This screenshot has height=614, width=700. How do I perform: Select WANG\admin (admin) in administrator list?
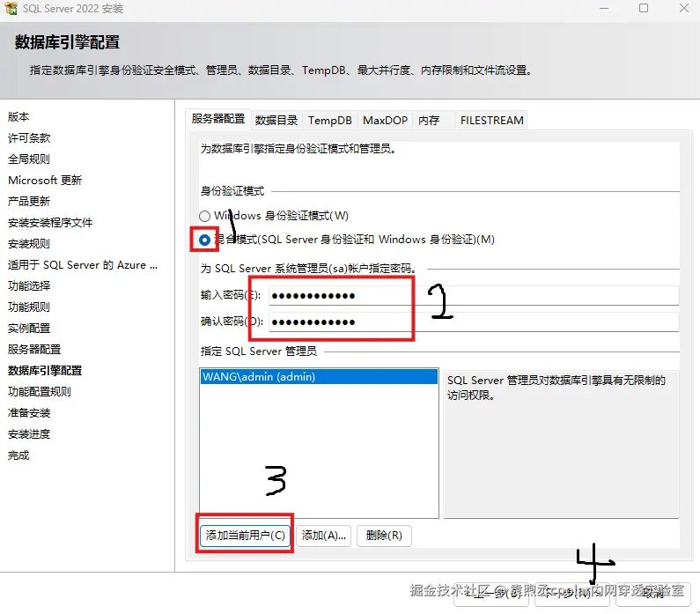click(x=319, y=376)
